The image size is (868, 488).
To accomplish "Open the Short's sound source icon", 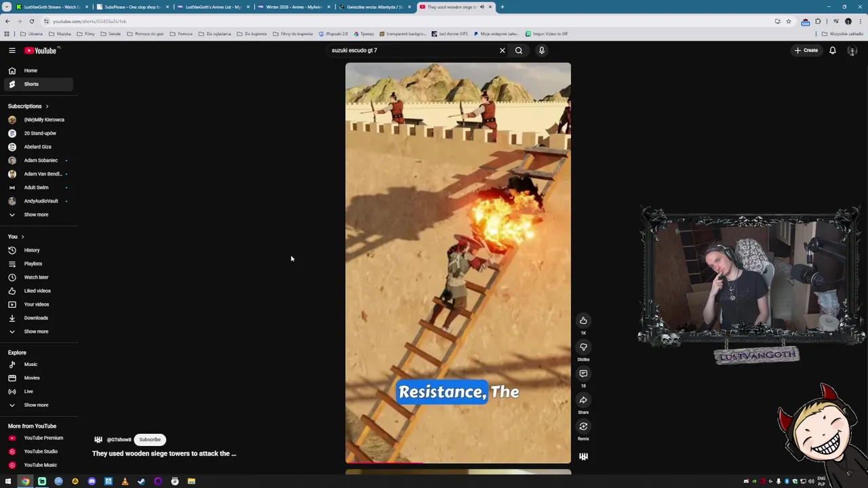I will pyautogui.click(x=583, y=456).
